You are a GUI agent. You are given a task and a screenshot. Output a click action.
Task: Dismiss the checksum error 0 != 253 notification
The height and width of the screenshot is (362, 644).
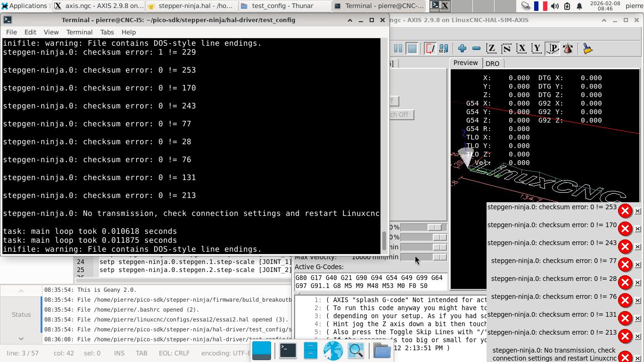tap(637, 211)
